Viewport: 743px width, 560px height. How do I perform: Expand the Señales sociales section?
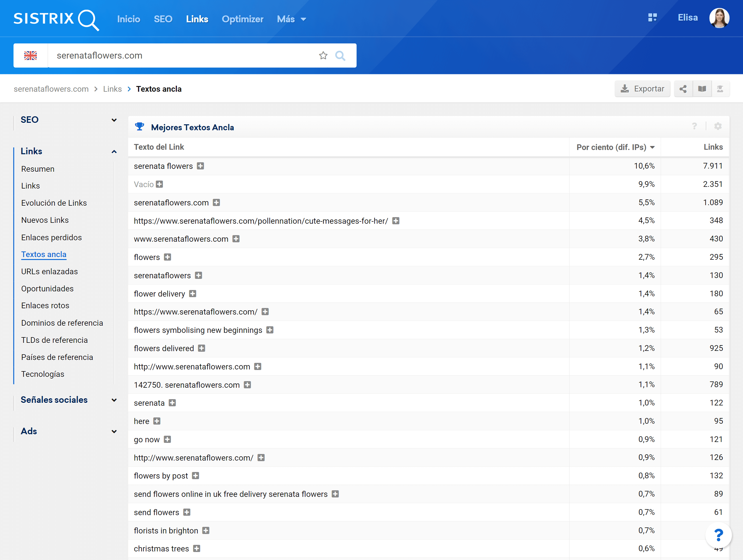pyautogui.click(x=114, y=400)
